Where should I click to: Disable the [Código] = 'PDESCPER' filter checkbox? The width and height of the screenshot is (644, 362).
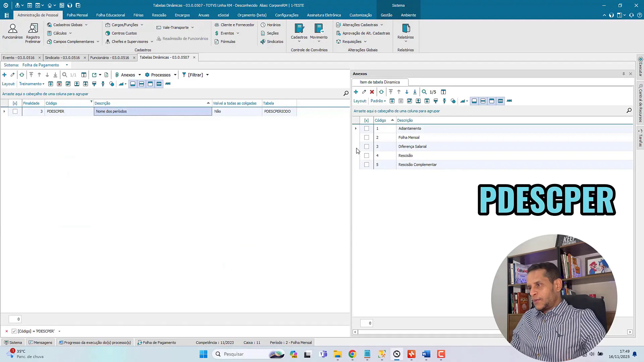coord(14,331)
